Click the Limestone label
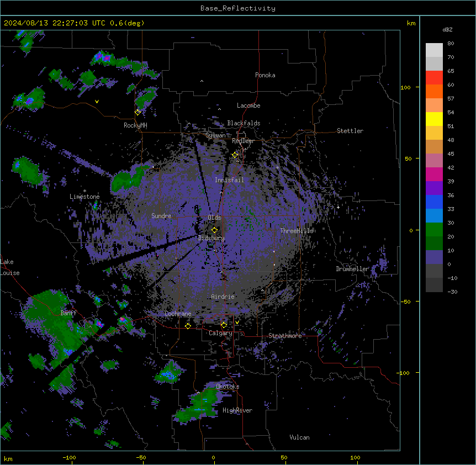Screen dimensions: 476x465 [84, 197]
